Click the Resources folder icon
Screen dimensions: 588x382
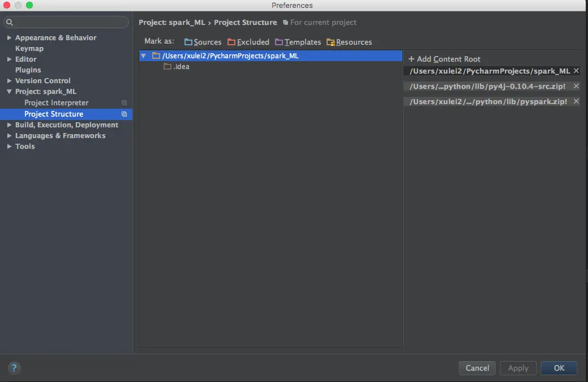tap(331, 42)
